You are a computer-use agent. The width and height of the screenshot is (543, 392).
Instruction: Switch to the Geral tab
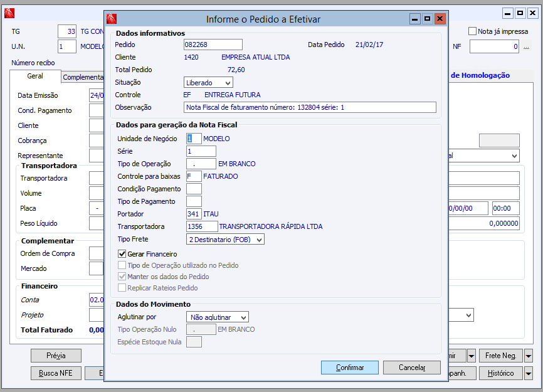tap(35, 76)
